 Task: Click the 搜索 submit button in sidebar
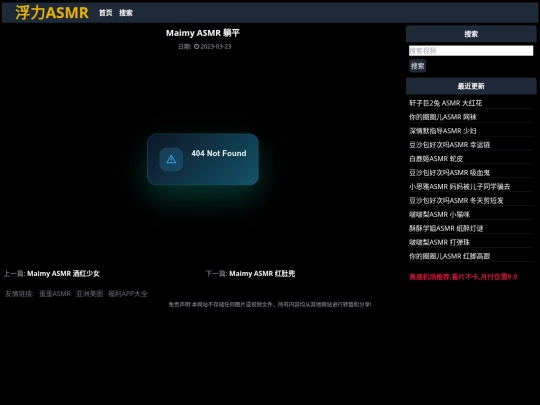[417, 66]
